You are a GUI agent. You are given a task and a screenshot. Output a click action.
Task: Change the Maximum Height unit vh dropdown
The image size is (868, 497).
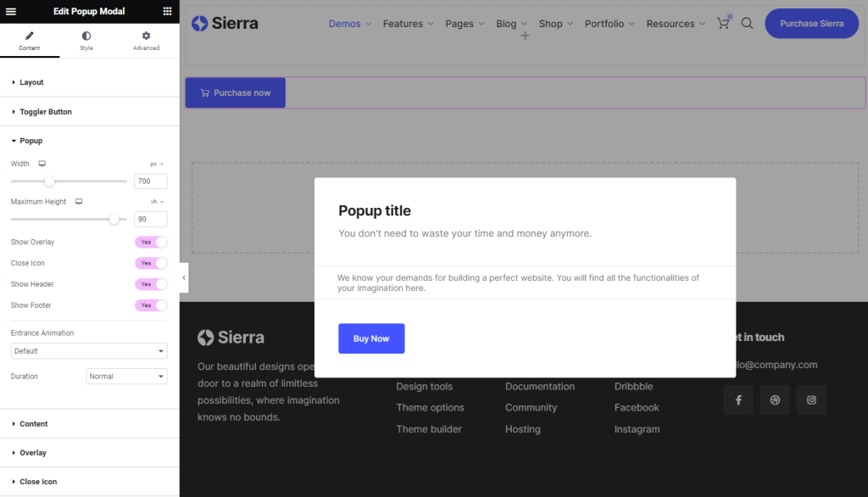coord(157,202)
